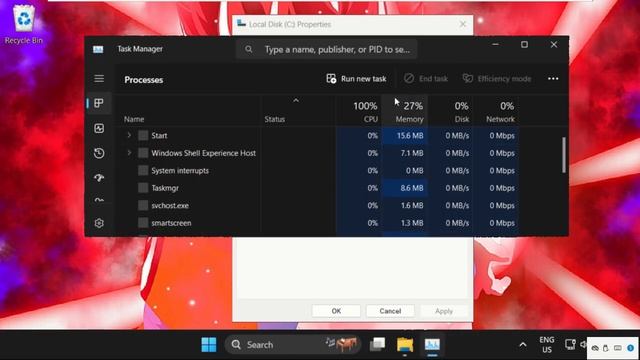
Task: Open the Task Manager hamburger navigation menu
Action: coord(99,78)
